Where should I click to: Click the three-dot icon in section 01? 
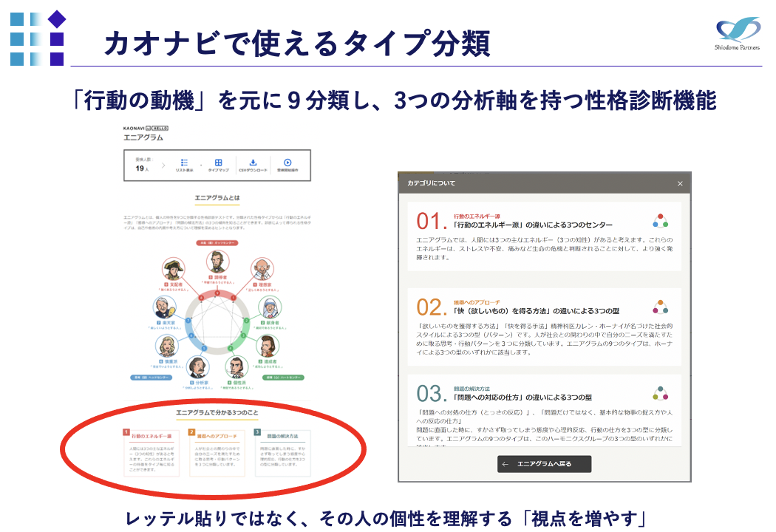click(660, 221)
